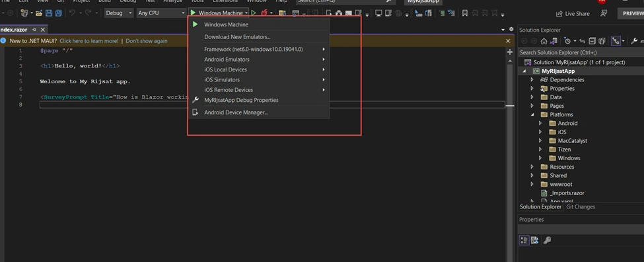Dismiss the .NET MAUI notification bar

click(x=508, y=41)
